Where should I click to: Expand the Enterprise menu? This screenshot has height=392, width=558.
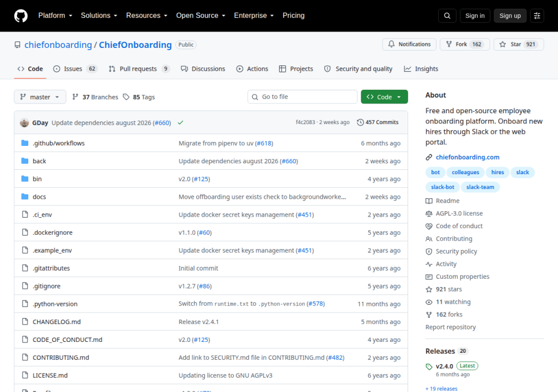pyautogui.click(x=254, y=16)
